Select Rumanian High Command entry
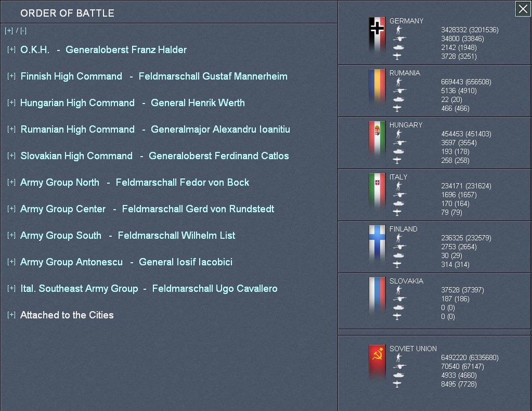The width and height of the screenshot is (532, 411). tap(77, 130)
